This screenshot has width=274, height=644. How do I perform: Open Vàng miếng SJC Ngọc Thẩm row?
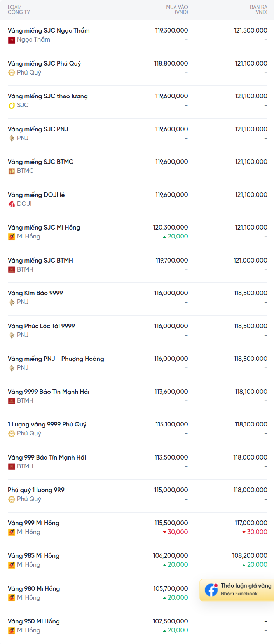tap(138, 35)
